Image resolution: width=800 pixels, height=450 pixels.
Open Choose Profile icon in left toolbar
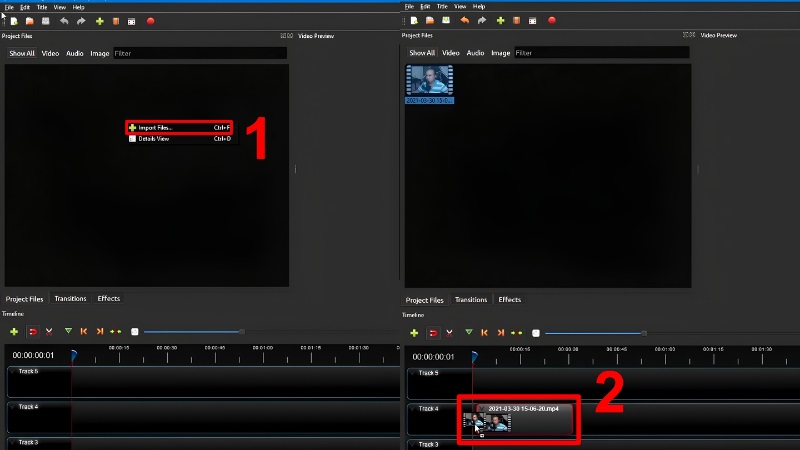[116, 21]
